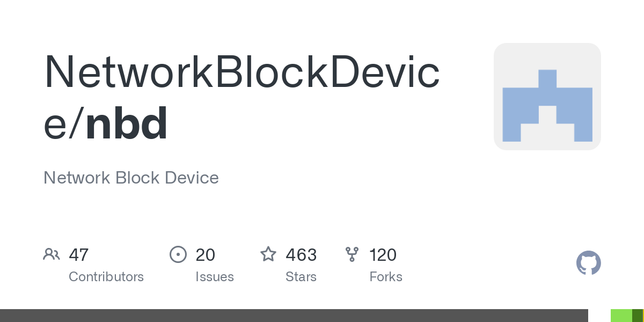Screen dimensions: 644x322
Task: Click the gray language bar segment
Action: [x=294, y=316]
